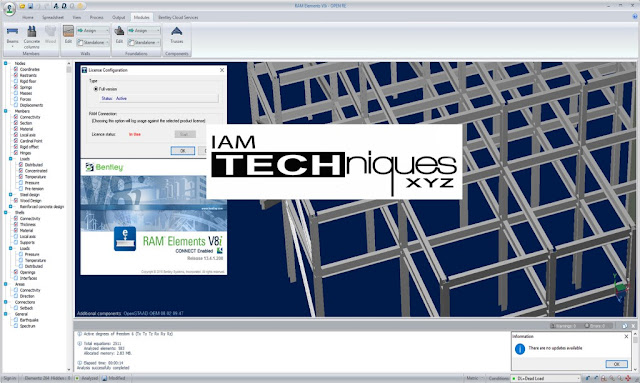
Task: Click the help icon at ribbon far right
Action: coord(635,16)
